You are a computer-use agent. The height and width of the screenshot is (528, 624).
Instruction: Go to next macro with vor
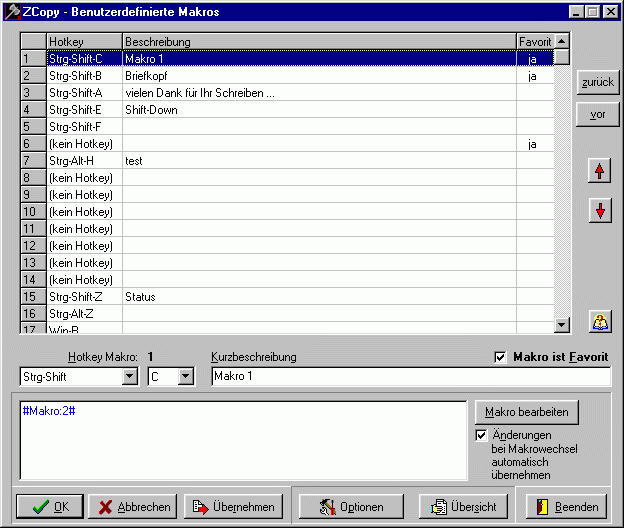[598, 115]
